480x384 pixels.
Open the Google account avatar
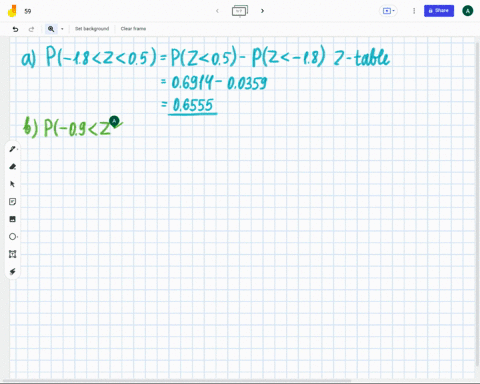coord(468,11)
